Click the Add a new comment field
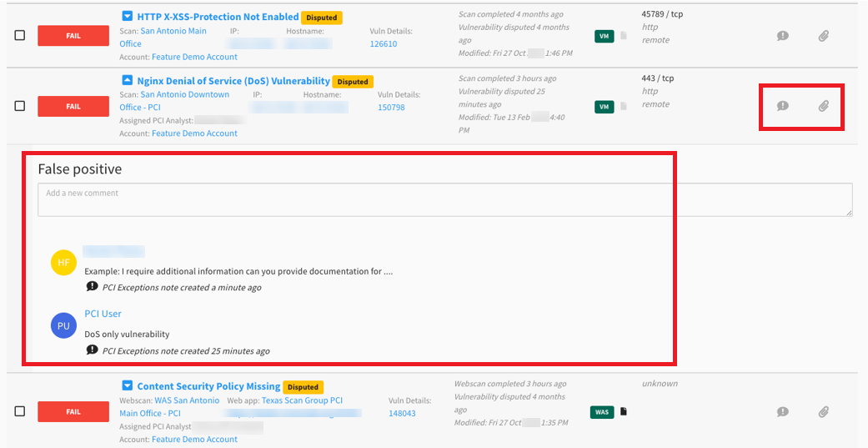This screenshot has width=868, height=448. (x=444, y=200)
